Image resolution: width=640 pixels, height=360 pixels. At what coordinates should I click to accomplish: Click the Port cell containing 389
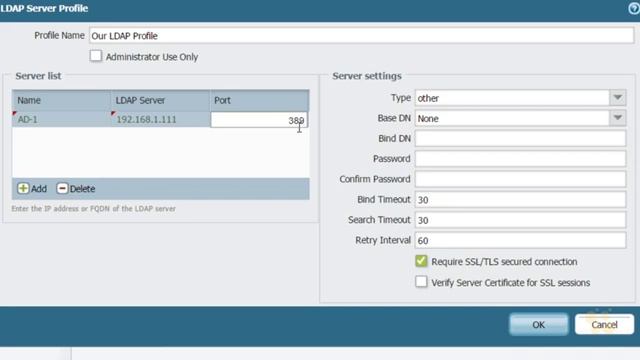click(259, 120)
